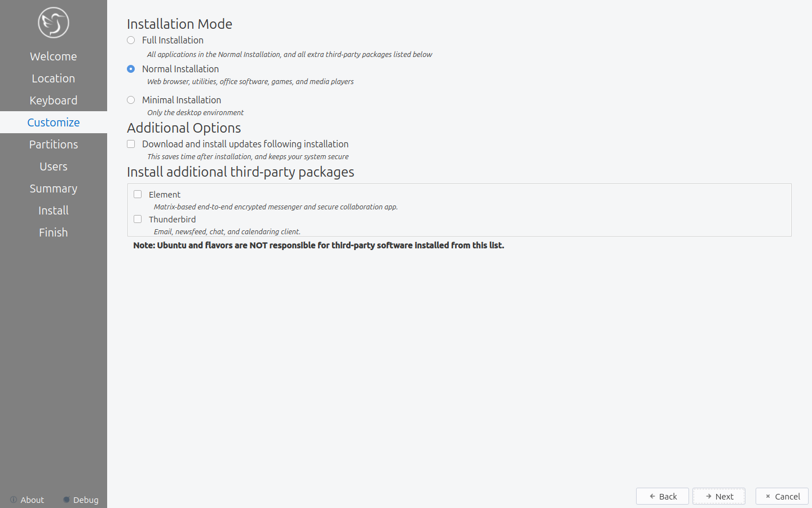Tick the Thunderbird package checkbox
Screen dimensions: 812x508
tap(138, 219)
